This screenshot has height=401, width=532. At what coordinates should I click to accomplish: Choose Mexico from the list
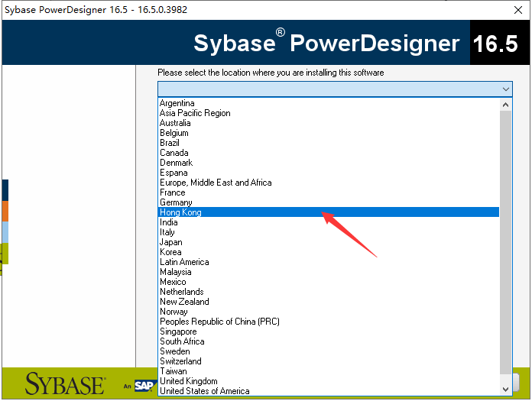tap(329, 282)
